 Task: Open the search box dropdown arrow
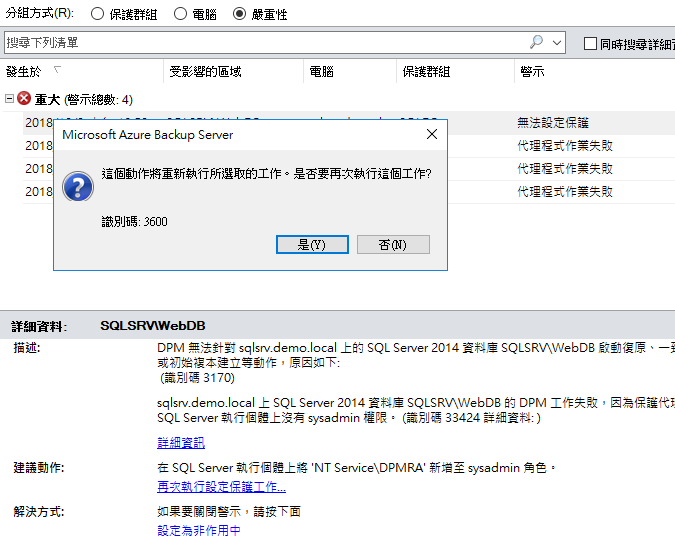[557, 43]
